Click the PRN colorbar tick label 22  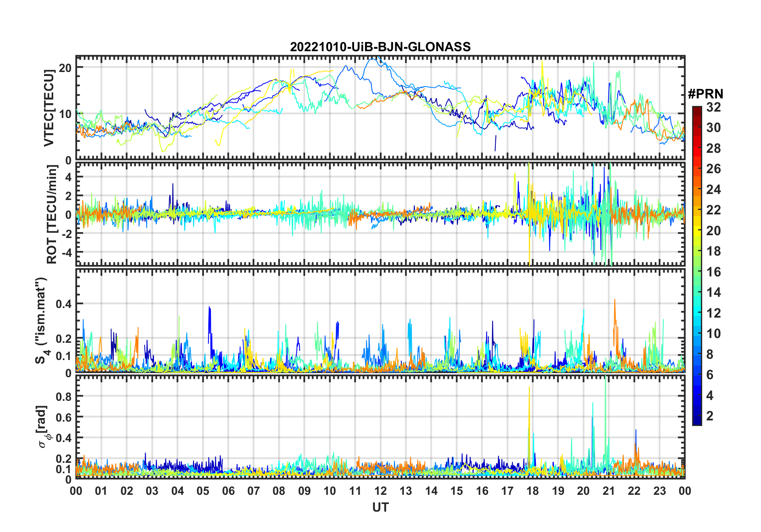tap(713, 210)
